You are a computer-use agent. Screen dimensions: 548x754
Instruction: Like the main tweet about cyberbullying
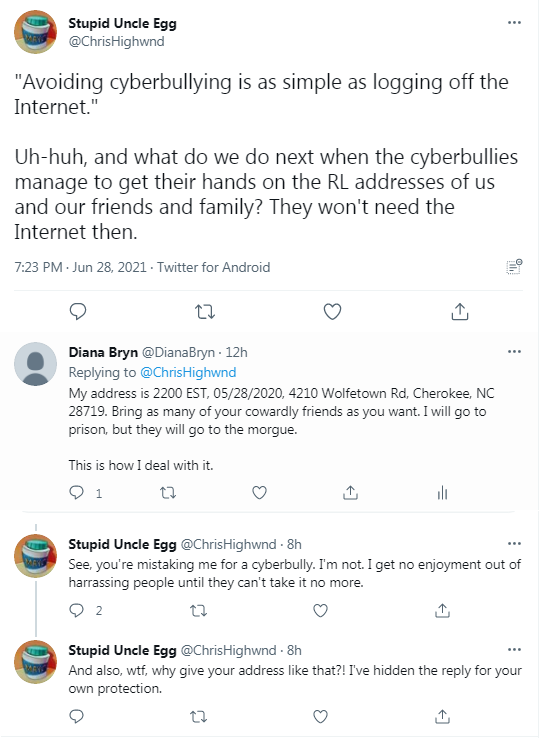click(332, 312)
